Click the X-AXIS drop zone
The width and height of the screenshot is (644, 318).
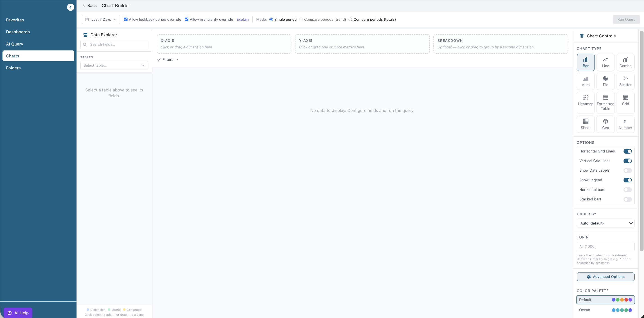point(224,44)
